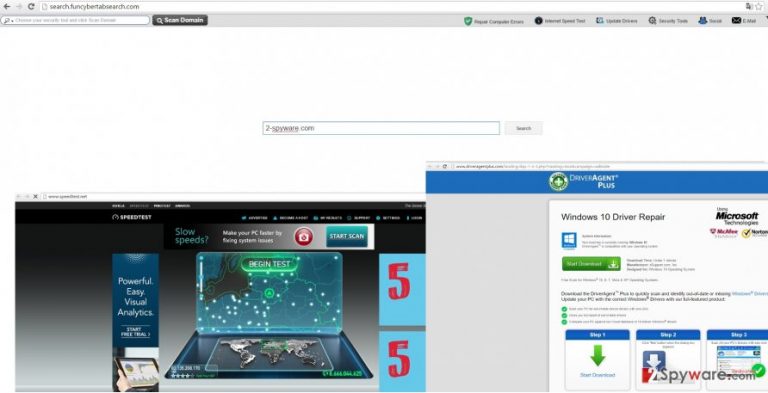Click BEGIN TEST on Speedtest
768x393 pixels.
coord(269,264)
